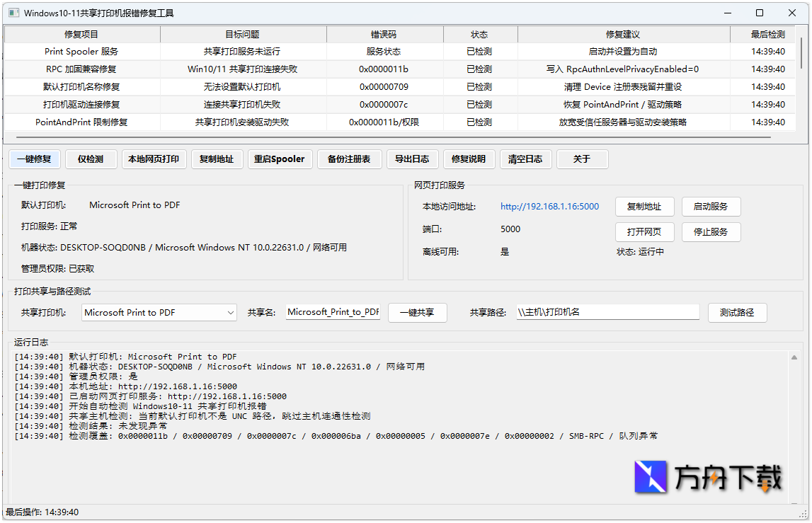Click 备份注册表 to back up registry
This screenshot has height=523, width=812.
pos(349,159)
